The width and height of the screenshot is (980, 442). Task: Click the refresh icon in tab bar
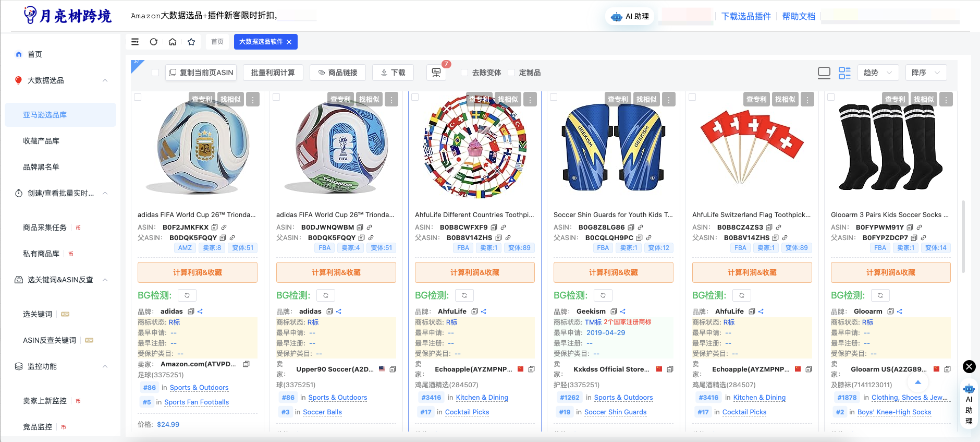(154, 42)
